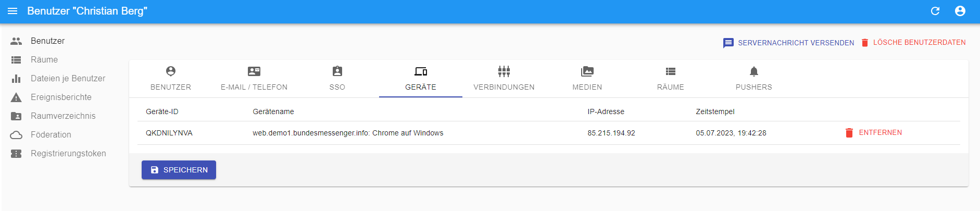Click the floppy disk icon on Speichern

tap(155, 170)
